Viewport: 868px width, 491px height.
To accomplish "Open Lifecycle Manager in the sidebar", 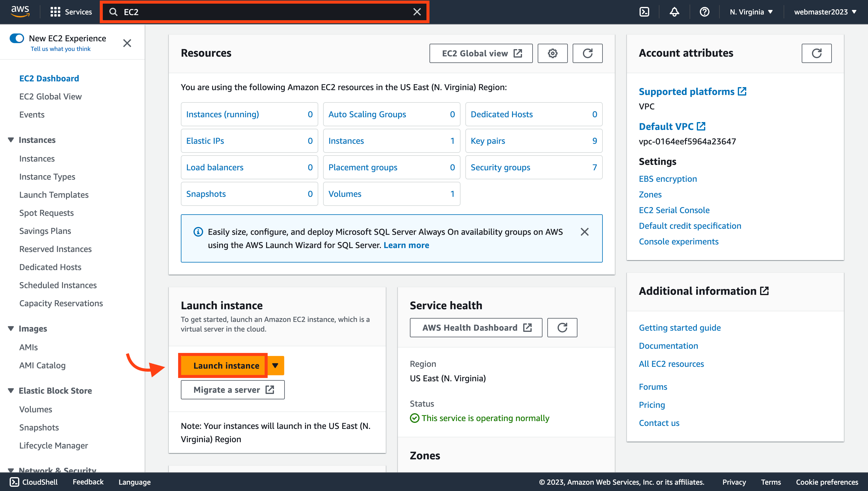I will (54, 445).
